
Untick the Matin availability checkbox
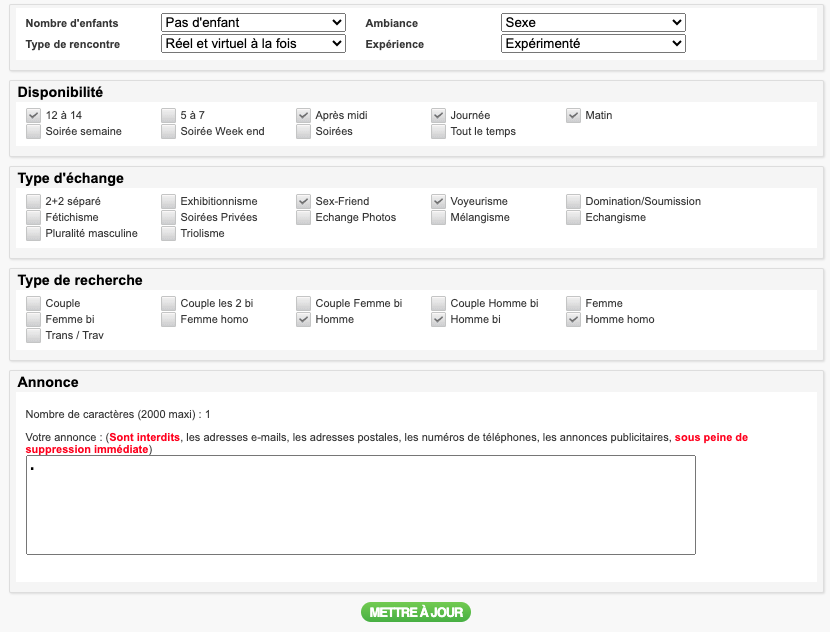[x=574, y=116]
